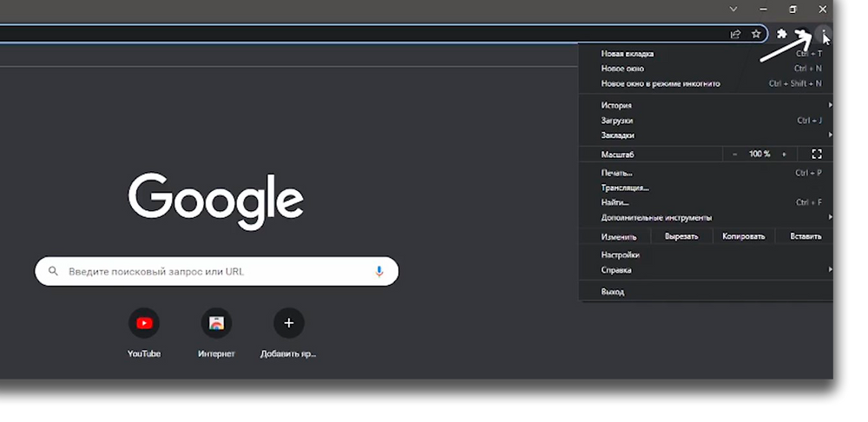The width and height of the screenshot is (868, 422).
Task: Click the share page icon in address bar
Action: pos(735,34)
